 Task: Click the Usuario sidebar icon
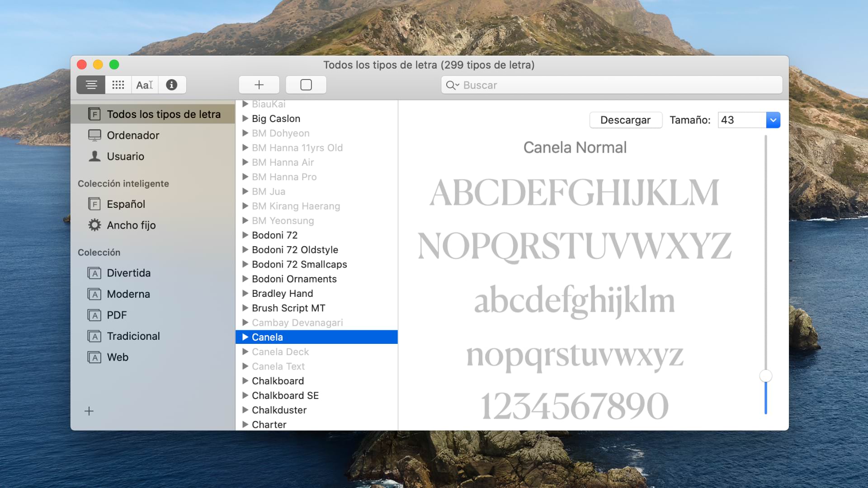(x=94, y=156)
